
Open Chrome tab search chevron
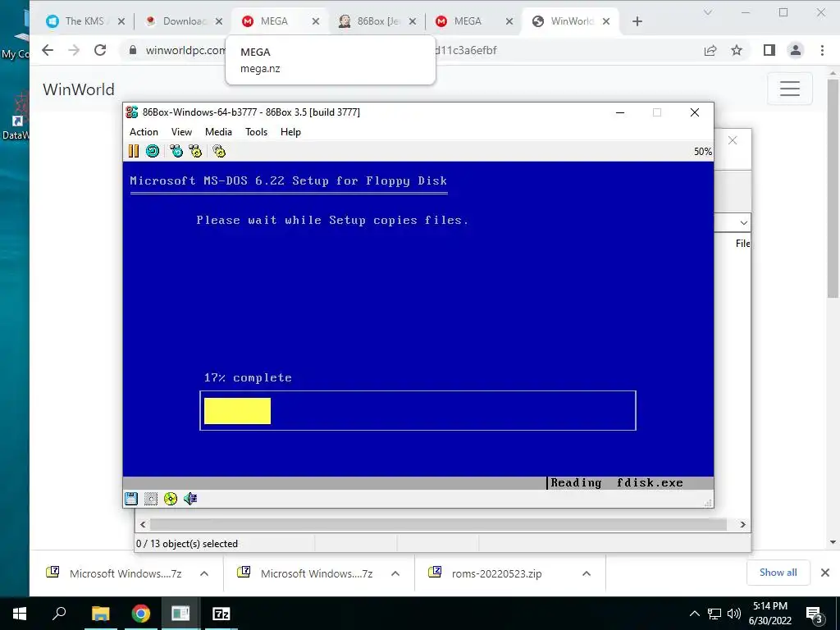708,12
